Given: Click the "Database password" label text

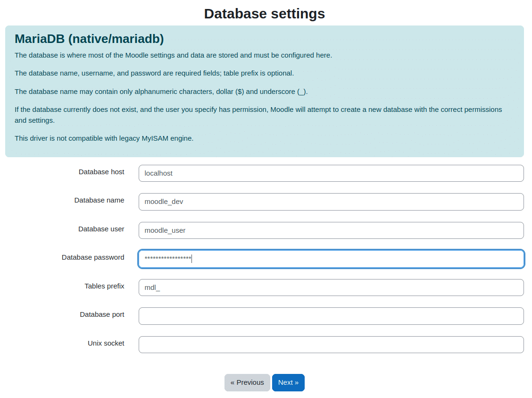Looking at the screenshot, I should click(93, 257).
